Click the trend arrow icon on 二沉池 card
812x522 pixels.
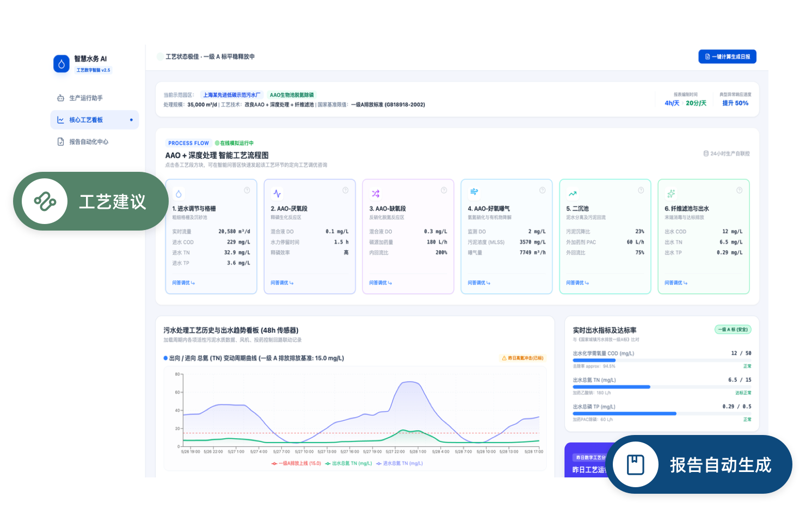coord(573,194)
